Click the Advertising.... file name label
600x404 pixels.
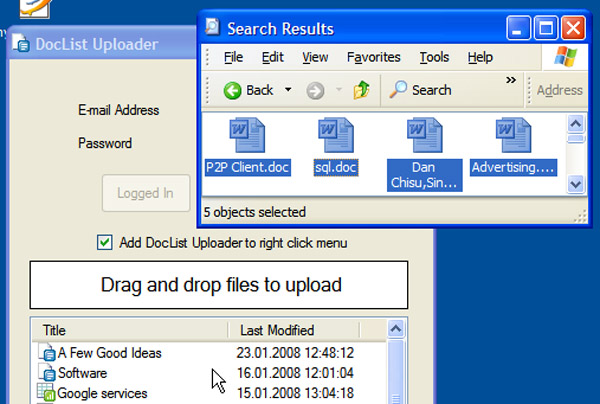(x=513, y=168)
